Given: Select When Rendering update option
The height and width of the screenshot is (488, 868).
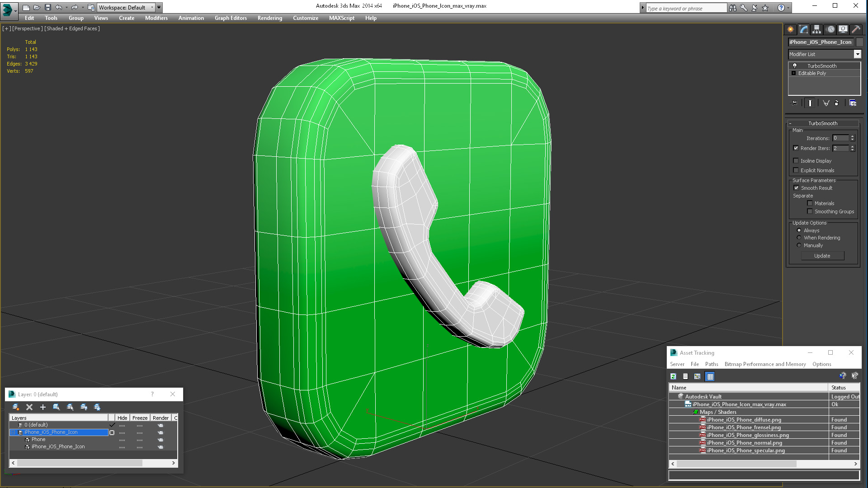Looking at the screenshot, I should pyautogui.click(x=799, y=238).
